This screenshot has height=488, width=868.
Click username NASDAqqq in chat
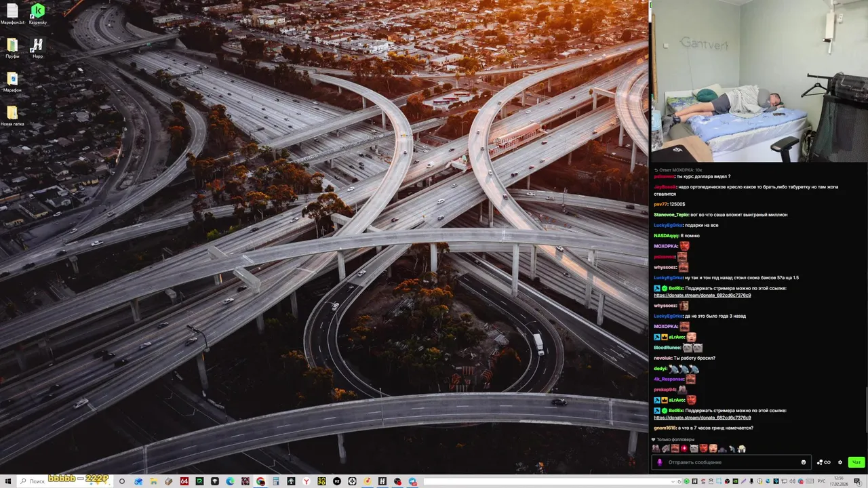click(667, 236)
